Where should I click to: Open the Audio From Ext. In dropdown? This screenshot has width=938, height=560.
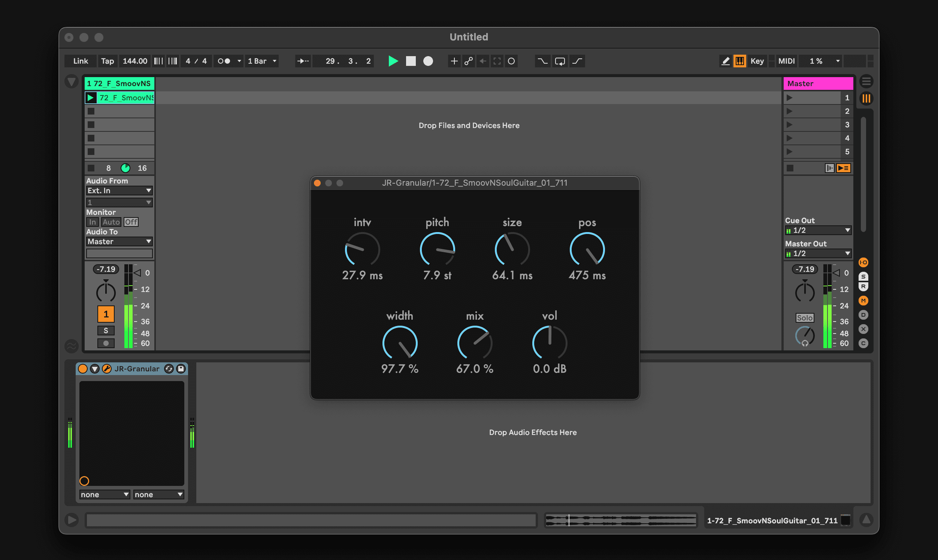coord(119,191)
